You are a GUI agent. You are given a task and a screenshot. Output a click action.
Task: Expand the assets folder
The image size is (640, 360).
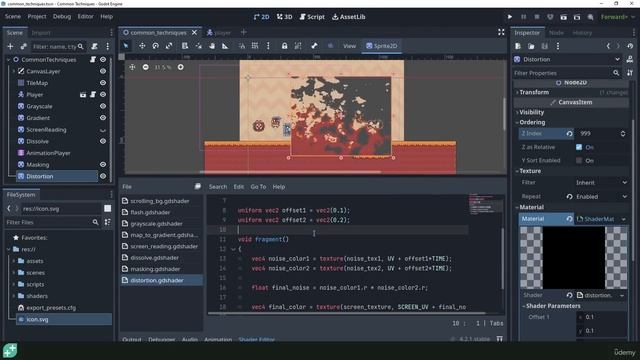[13, 261]
